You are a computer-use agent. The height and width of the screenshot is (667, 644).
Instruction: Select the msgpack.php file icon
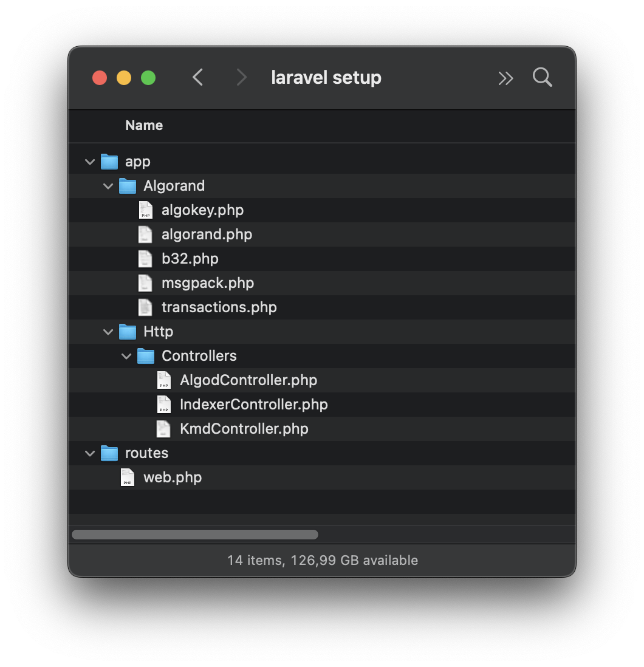coord(145,283)
